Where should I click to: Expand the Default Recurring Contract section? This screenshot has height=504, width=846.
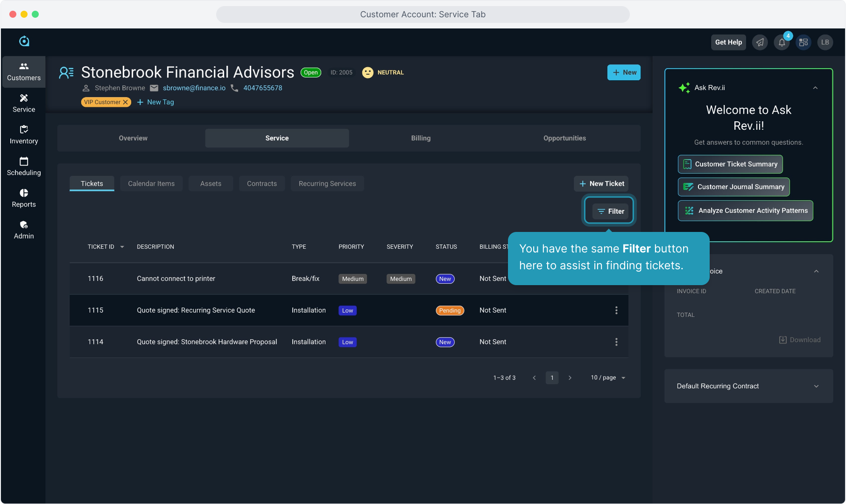[816, 386]
